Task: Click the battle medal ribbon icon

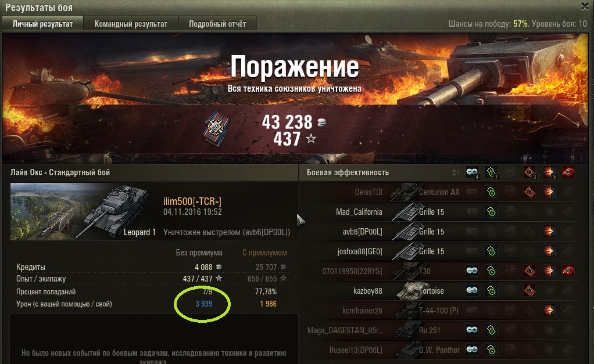Action: pos(216,128)
